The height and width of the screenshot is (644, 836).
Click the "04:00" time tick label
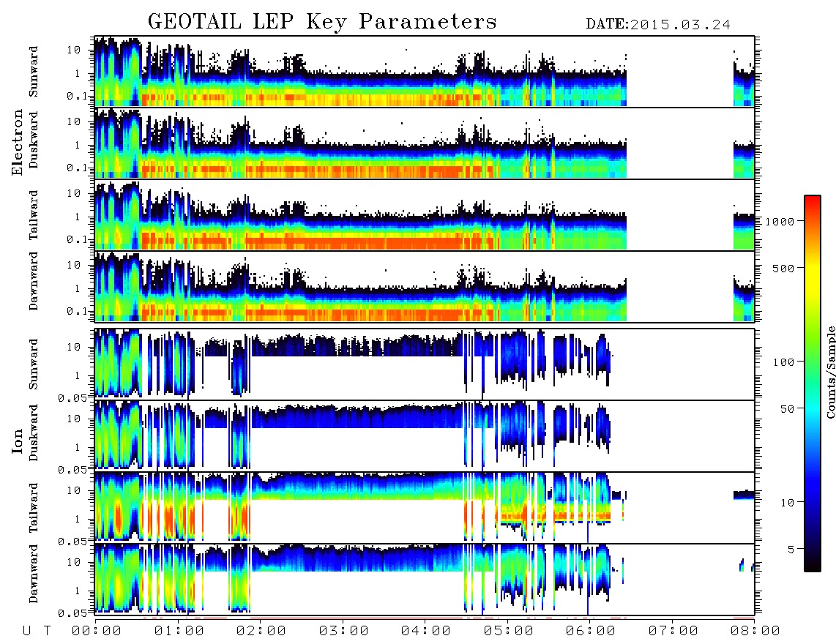(426, 631)
